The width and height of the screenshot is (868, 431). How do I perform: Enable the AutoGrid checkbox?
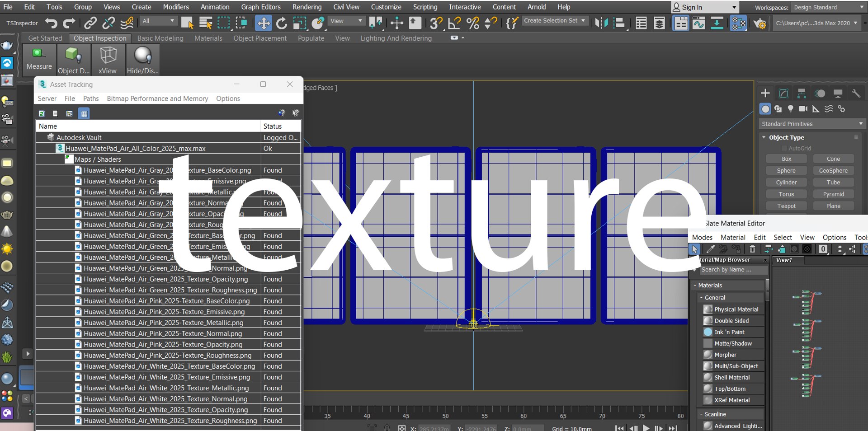[x=784, y=148]
